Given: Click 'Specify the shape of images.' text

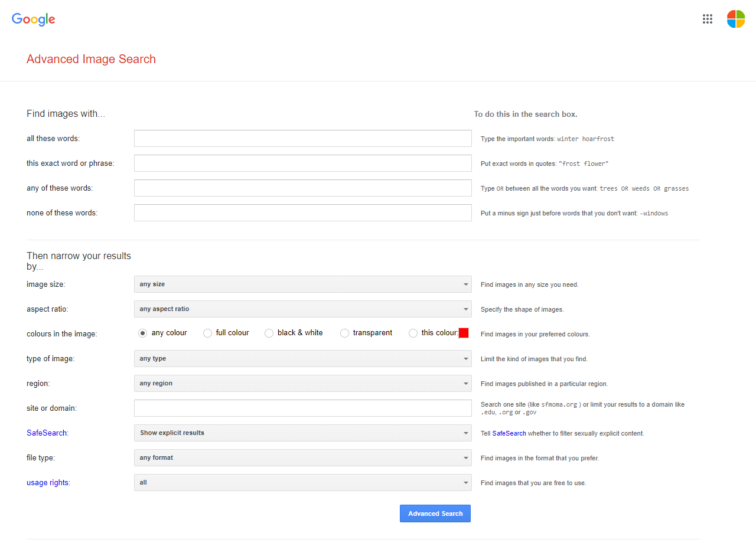Looking at the screenshot, I should click(x=522, y=309).
